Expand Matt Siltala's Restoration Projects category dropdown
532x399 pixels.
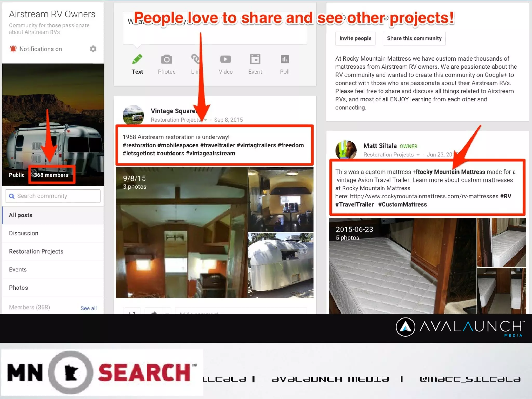[418, 155]
